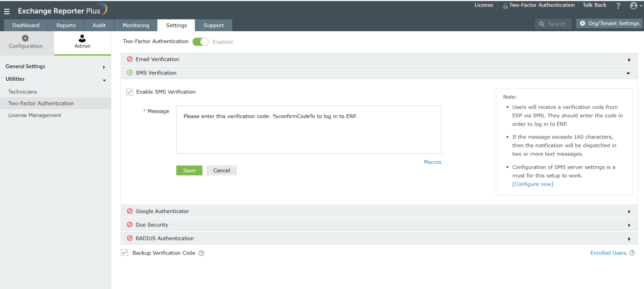Image resolution: width=644 pixels, height=289 pixels.
Task: Click the help question mark icon
Action: click(618, 6)
